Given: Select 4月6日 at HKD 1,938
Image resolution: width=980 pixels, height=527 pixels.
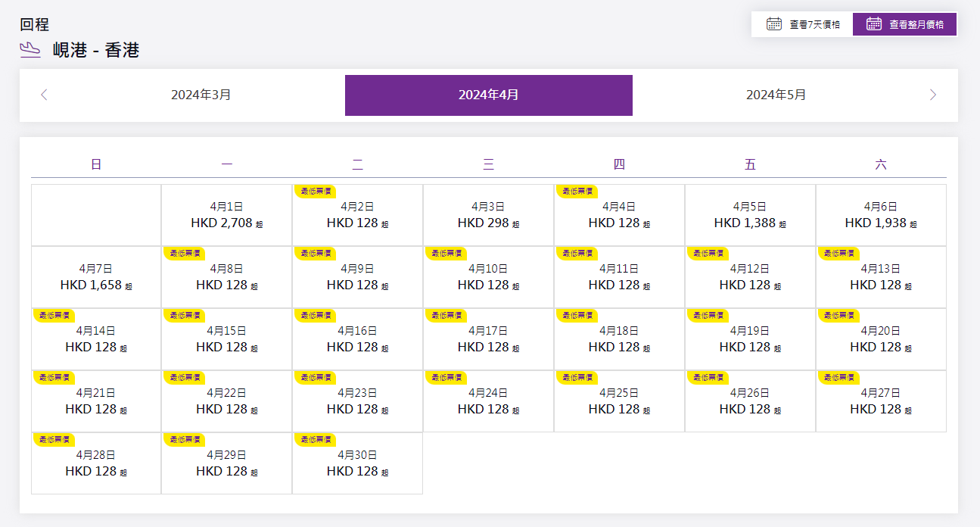Looking at the screenshot, I should tap(881, 216).
